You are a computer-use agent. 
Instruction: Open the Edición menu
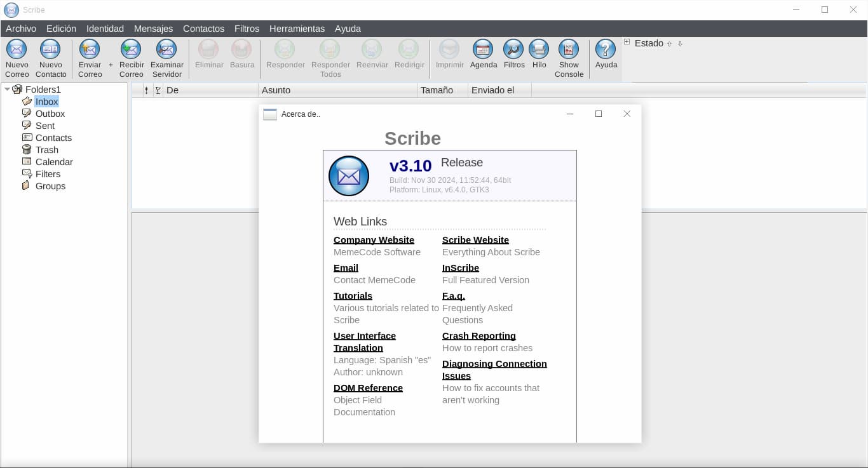coord(61,29)
